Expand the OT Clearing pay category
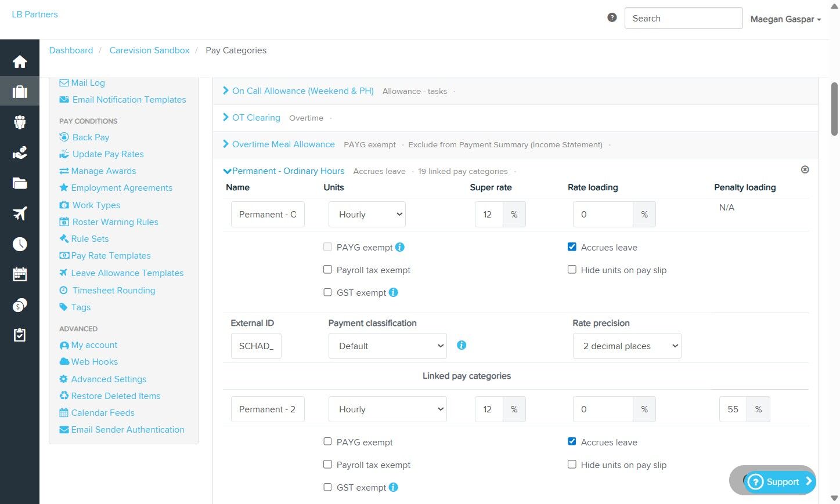 tap(255, 118)
